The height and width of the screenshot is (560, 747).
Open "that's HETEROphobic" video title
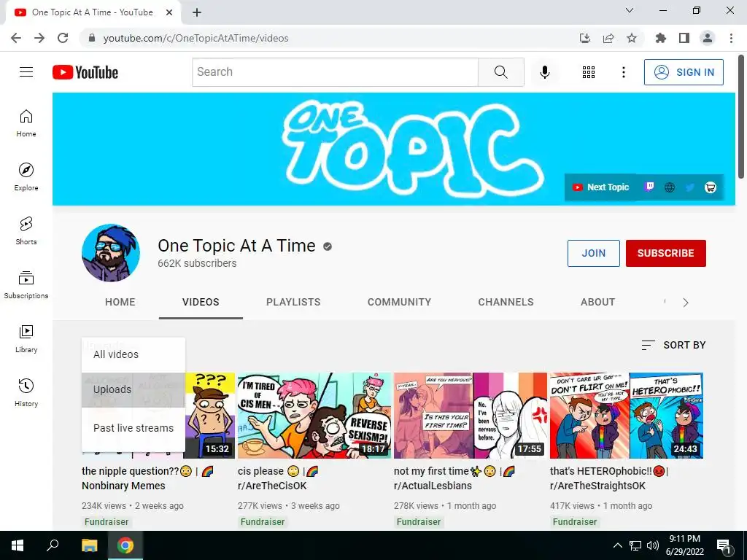(609, 478)
